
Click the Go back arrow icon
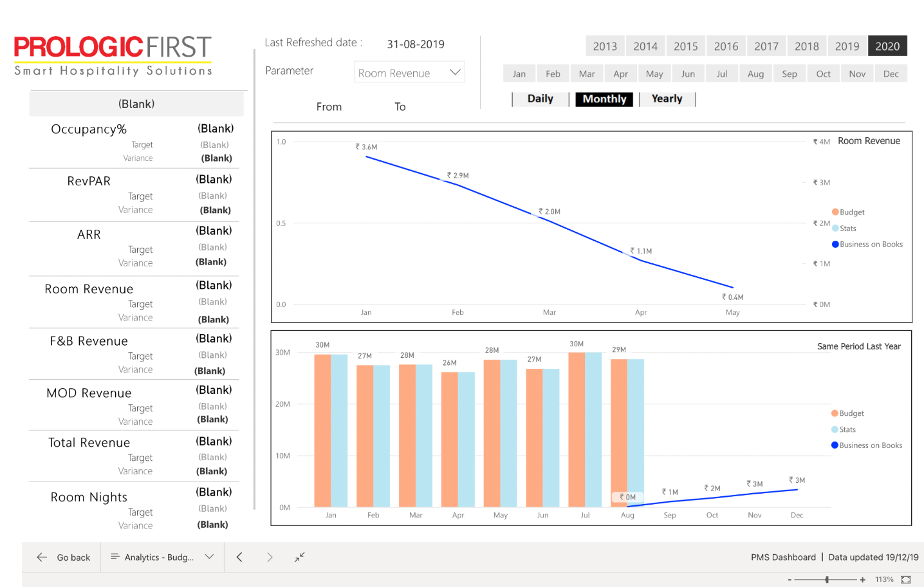pyautogui.click(x=42, y=557)
